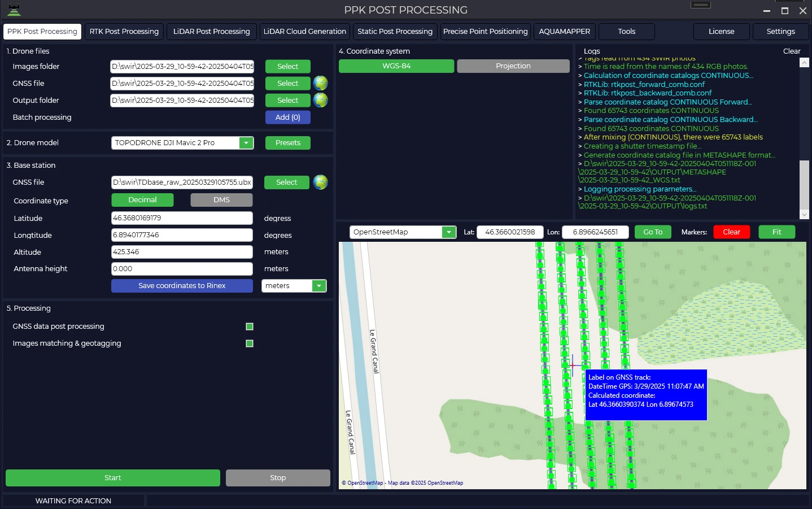Screen dimensions: 812x509
Task: Open the AQUAMAPPER tab
Action: (x=564, y=32)
